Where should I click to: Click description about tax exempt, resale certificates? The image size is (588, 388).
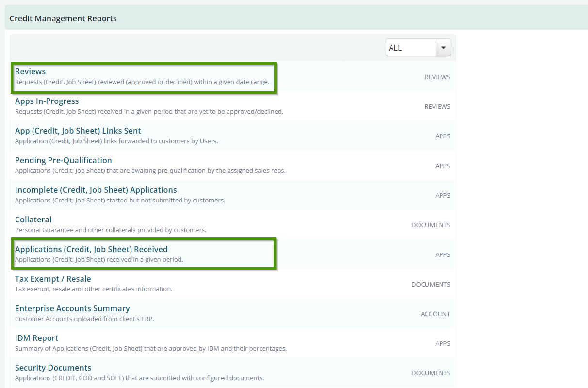[94, 289]
